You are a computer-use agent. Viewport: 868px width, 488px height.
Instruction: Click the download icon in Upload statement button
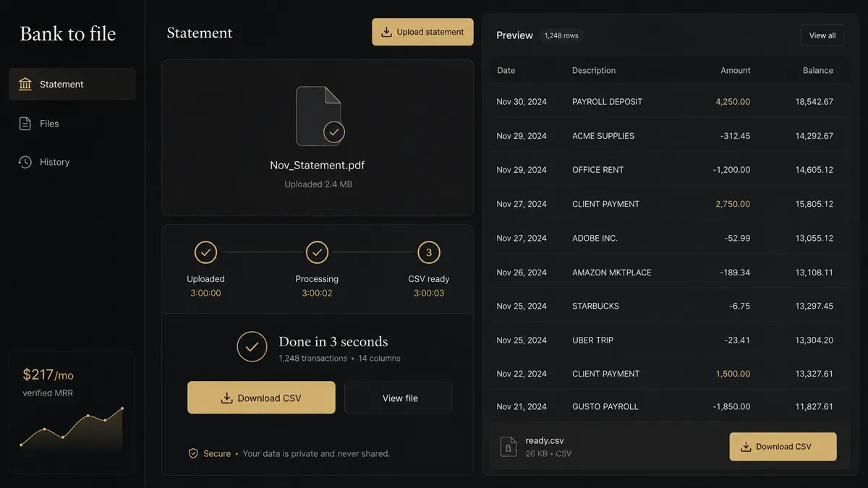[x=386, y=32]
